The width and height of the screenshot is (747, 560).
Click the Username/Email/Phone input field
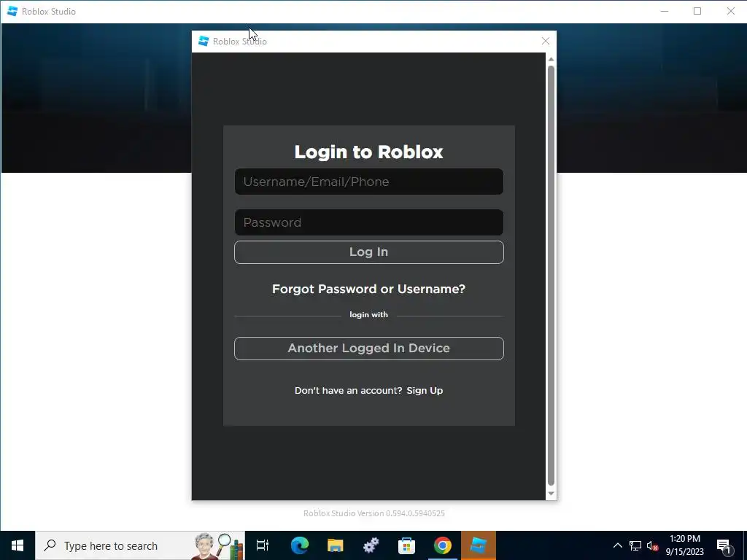(x=368, y=182)
